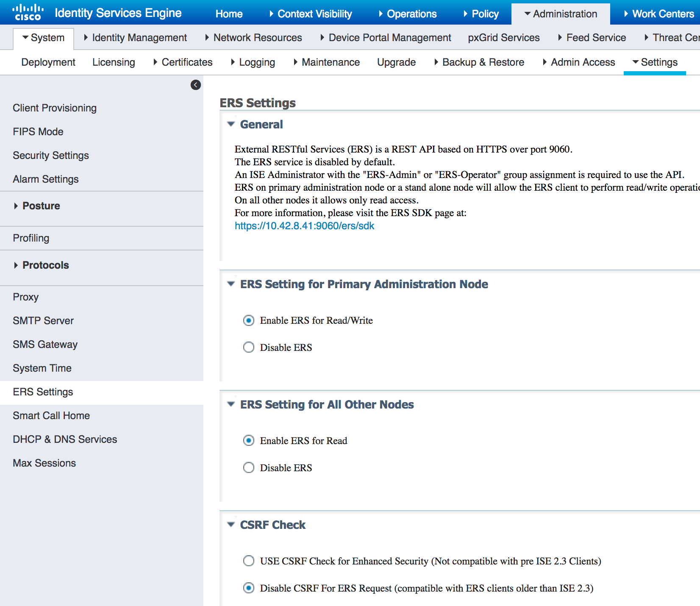Open the Work Centers menu

tap(659, 14)
